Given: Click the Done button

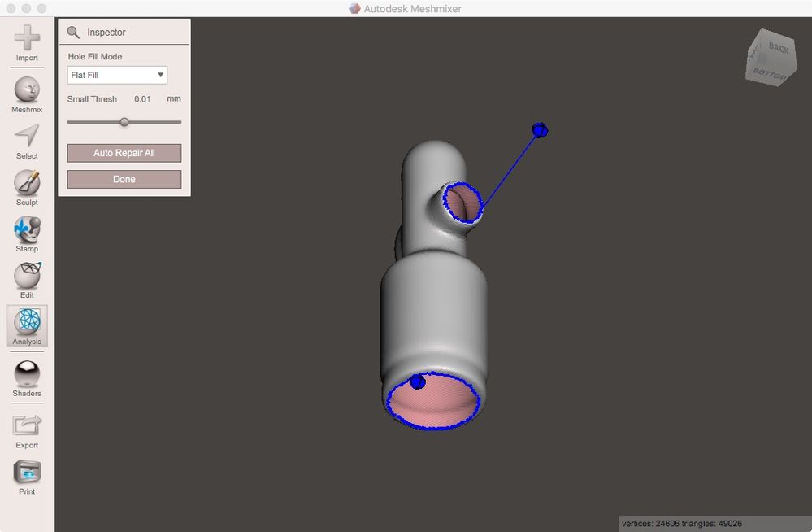Looking at the screenshot, I should coord(124,180).
